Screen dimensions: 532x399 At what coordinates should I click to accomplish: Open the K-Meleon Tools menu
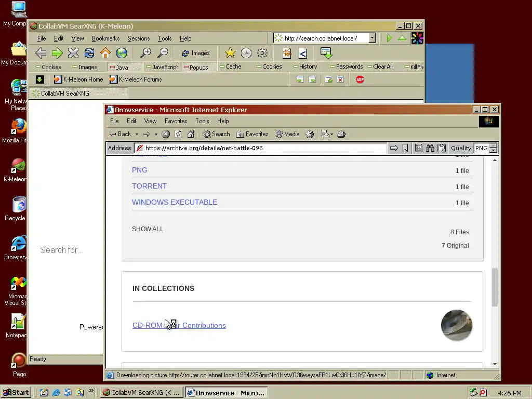[x=165, y=38]
